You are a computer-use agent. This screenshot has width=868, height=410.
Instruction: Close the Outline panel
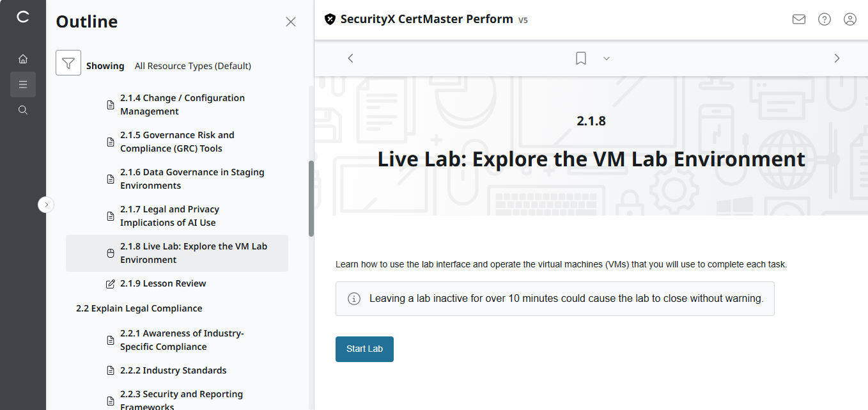click(291, 22)
